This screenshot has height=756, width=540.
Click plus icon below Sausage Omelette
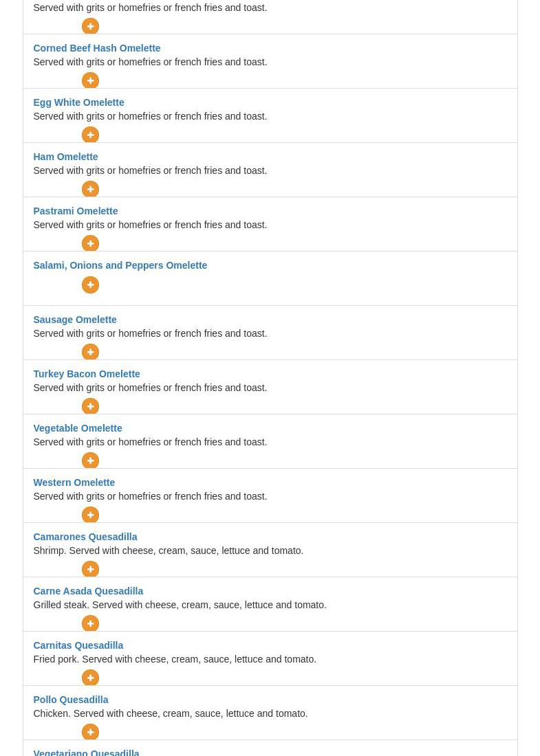click(90, 352)
